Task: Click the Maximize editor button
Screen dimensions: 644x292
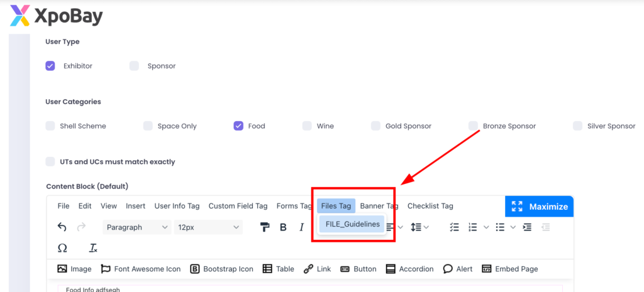Action: 539,207
